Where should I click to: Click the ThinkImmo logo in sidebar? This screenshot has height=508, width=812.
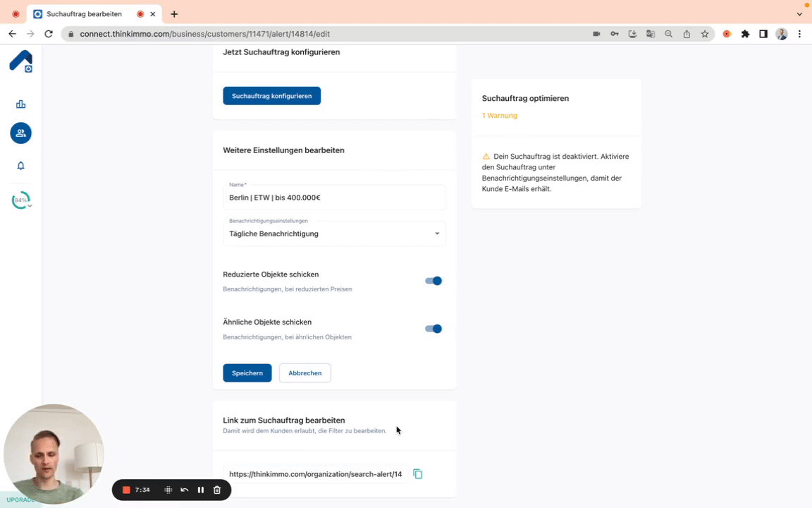pos(20,61)
